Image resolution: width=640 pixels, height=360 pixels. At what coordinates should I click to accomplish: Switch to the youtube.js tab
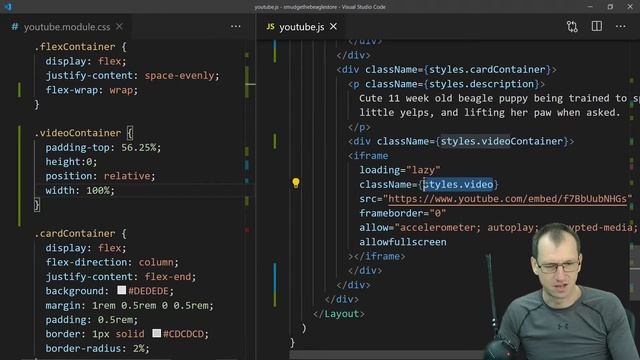click(x=302, y=27)
